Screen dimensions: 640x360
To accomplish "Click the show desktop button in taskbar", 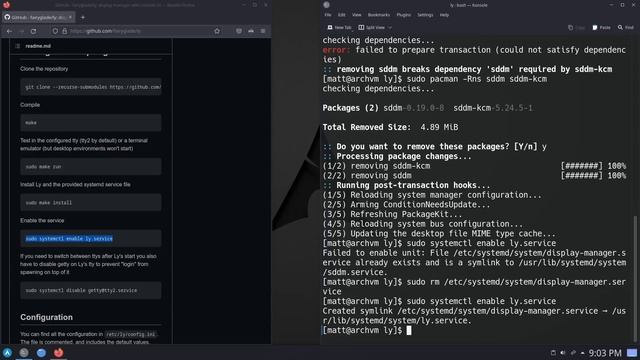I will click(632, 353).
